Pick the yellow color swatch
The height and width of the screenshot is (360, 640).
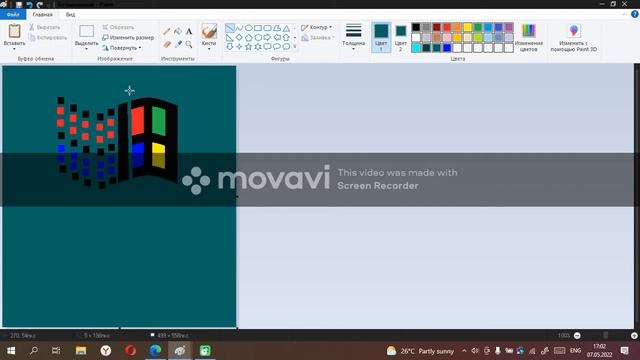coord(468,27)
